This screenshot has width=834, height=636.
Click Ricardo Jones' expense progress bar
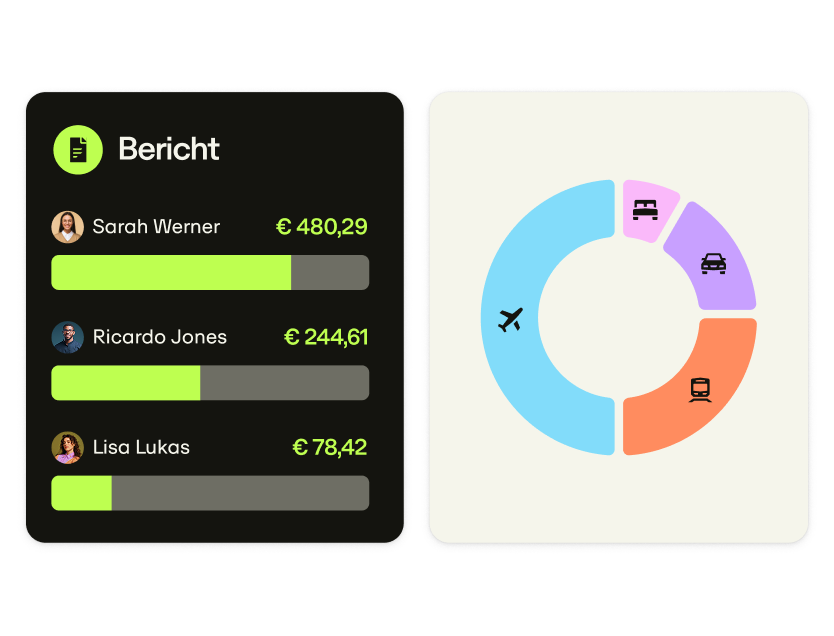pos(210,383)
